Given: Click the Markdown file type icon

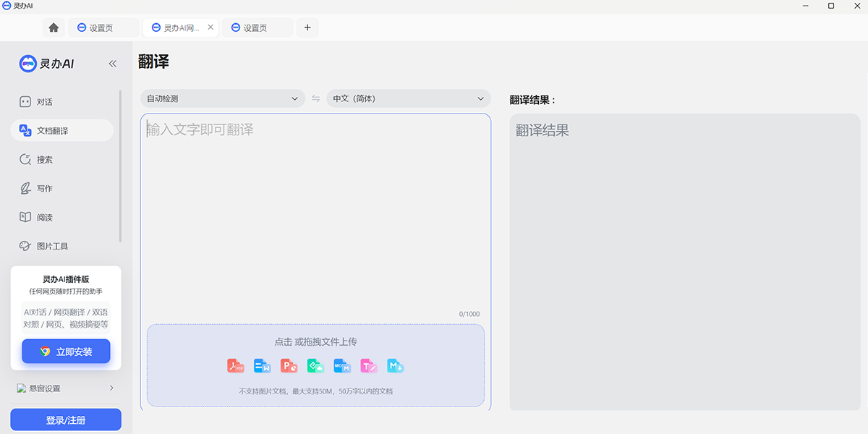Looking at the screenshot, I should [x=395, y=366].
